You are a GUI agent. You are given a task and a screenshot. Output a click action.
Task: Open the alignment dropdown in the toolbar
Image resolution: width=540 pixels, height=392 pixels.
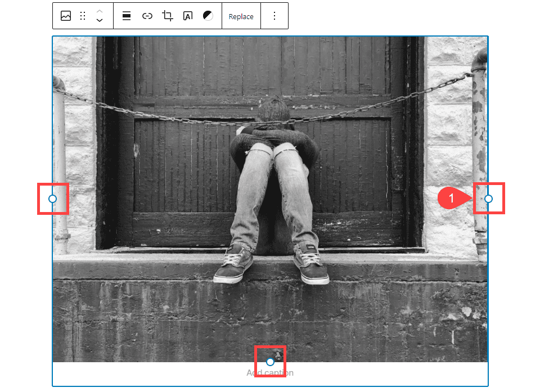126,16
